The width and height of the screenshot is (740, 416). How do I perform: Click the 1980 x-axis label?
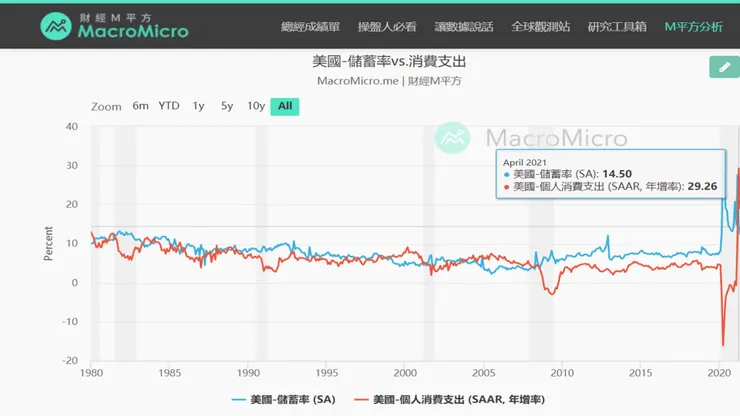92,373
